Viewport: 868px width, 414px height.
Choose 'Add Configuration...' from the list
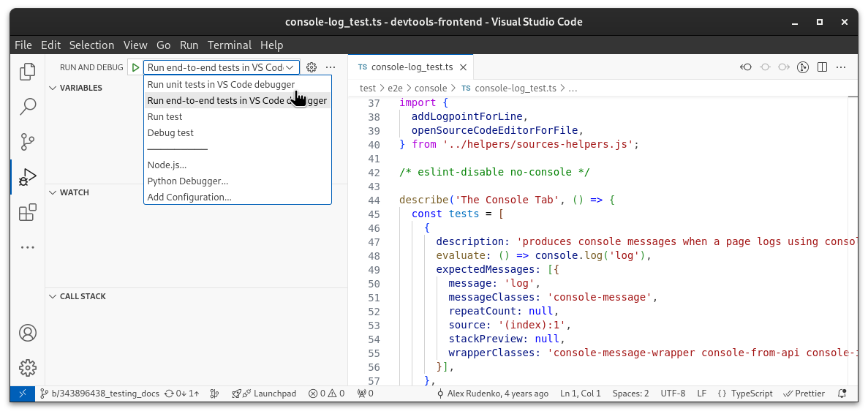(x=189, y=197)
